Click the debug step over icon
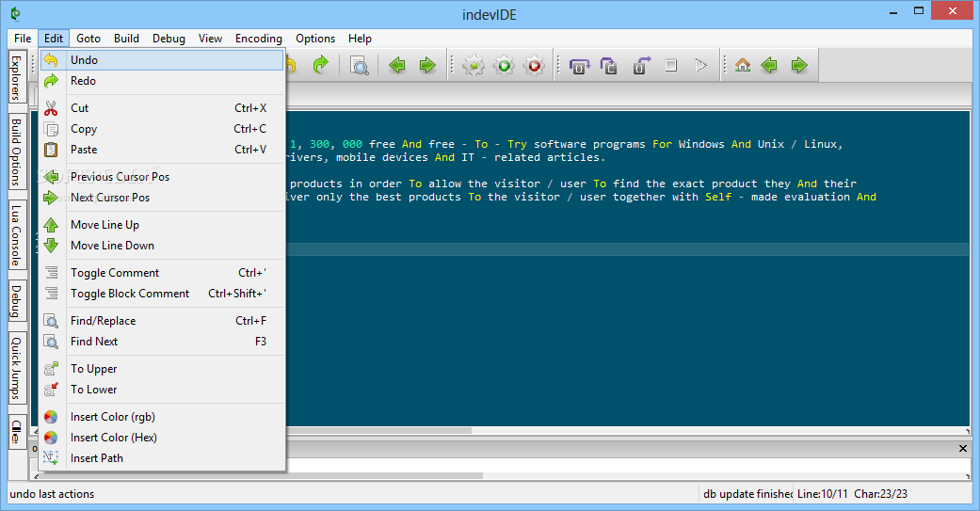The height and width of the screenshot is (511, 980). point(579,66)
